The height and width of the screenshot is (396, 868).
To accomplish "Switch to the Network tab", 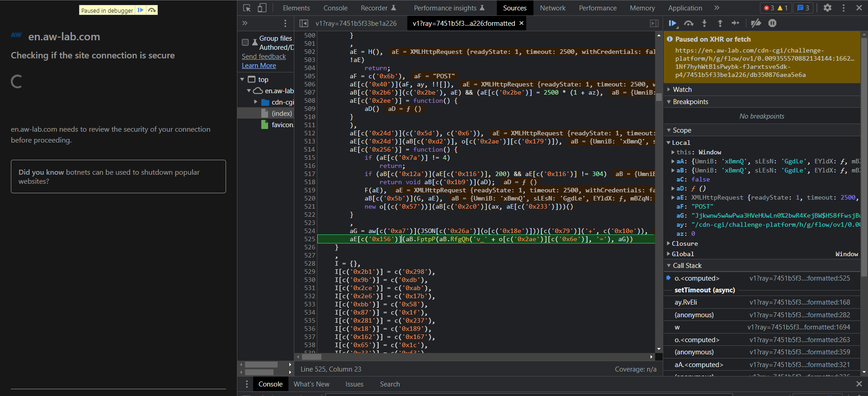I will 552,8.
